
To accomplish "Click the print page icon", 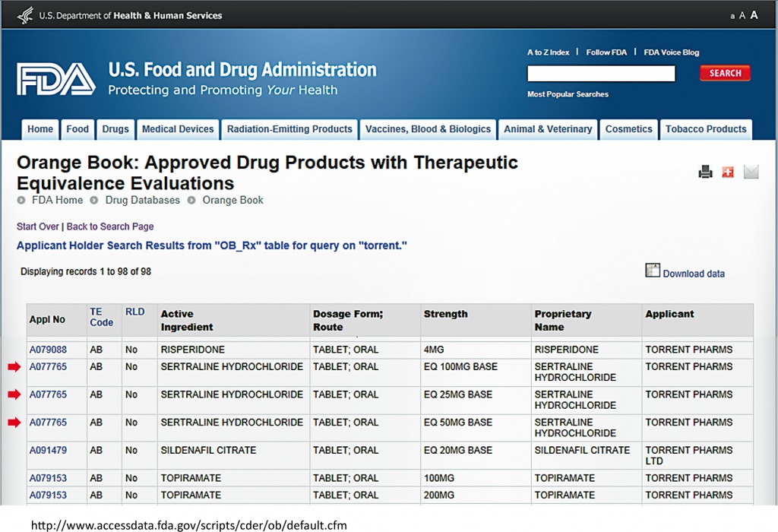I will (705, 172).
